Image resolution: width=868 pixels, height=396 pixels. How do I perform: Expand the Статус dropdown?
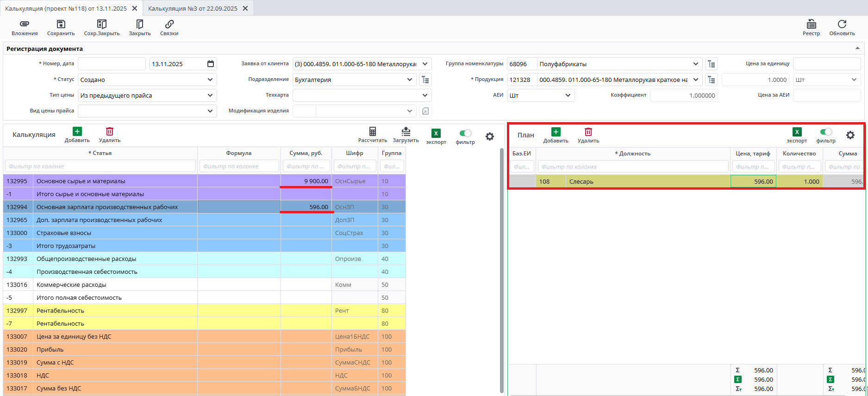click(x=210, y=80)
